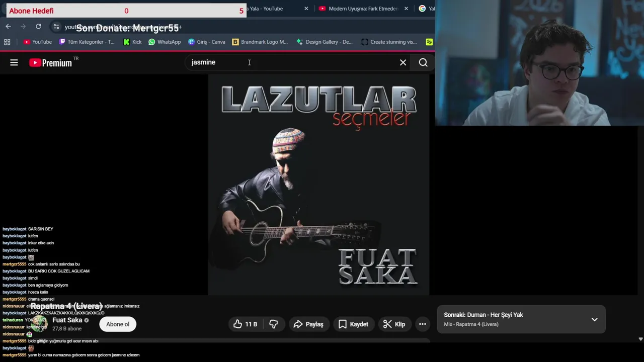
Task: Dislike the video with thumbs down
Action: [274, 324]
